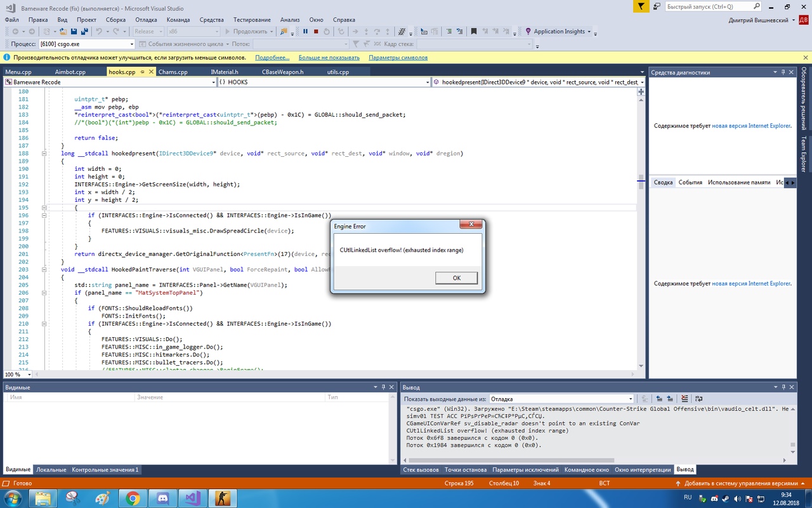Click the bookmark toggle icon in the toolbar
Screen dimensions: 812x508
point(473,31)
